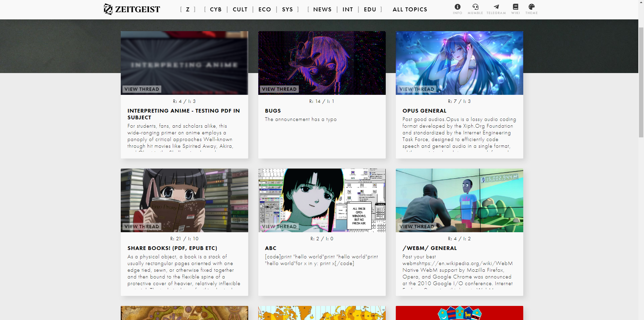Open the Theme palette icon
This screenshot has width=644, height=320.
click(x=532, y=9)
